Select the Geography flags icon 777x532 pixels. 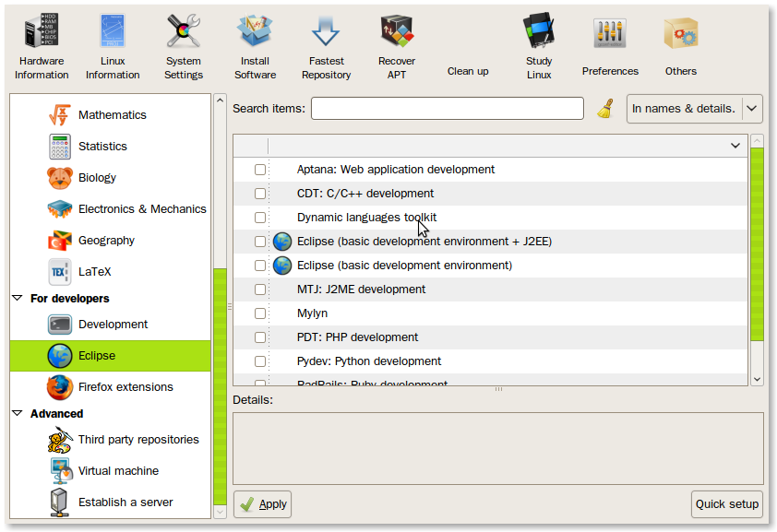pyautogui.click(x=59, y=241)
